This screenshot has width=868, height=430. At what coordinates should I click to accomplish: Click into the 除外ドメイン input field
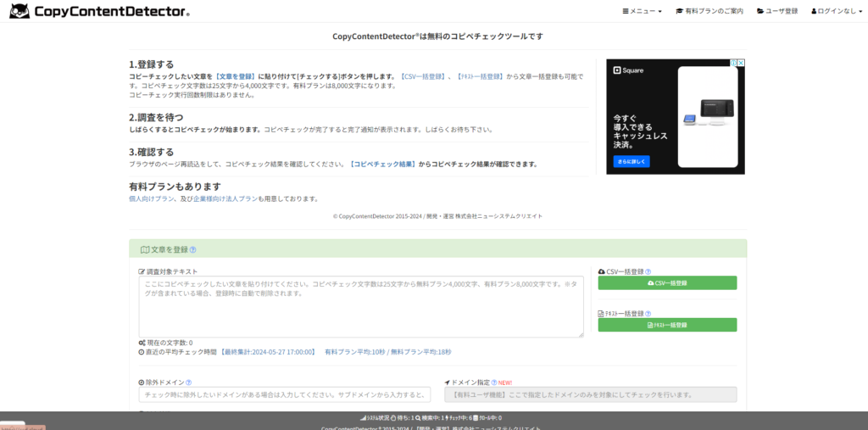285,394
